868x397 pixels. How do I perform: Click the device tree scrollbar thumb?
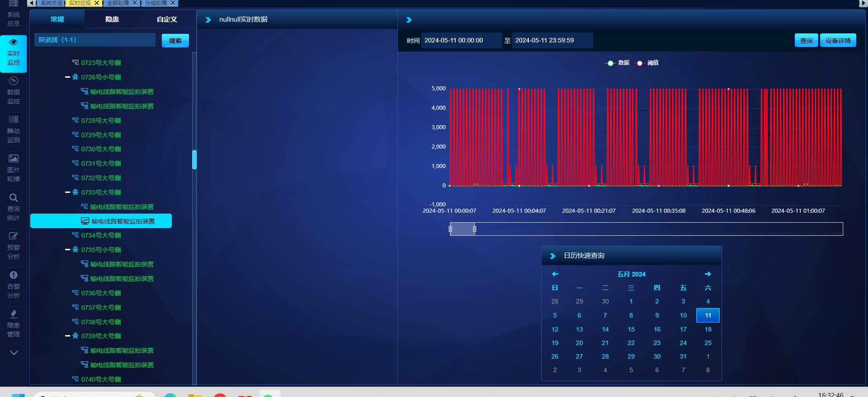pos(194,159)
